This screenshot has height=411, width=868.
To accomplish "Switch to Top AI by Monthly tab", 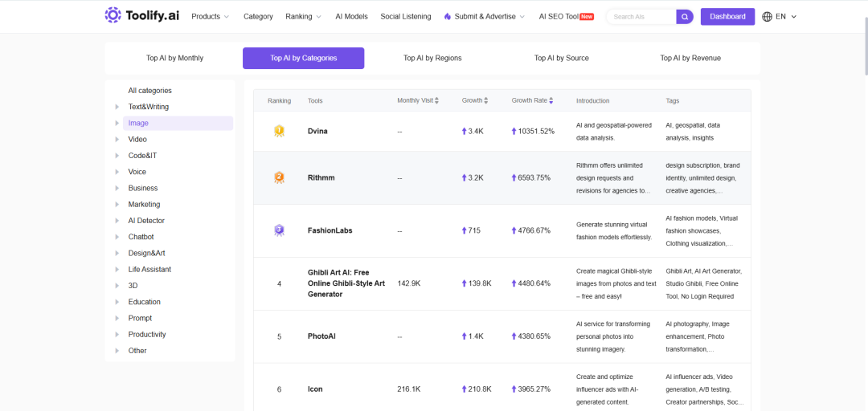I will tap(175, 58).
